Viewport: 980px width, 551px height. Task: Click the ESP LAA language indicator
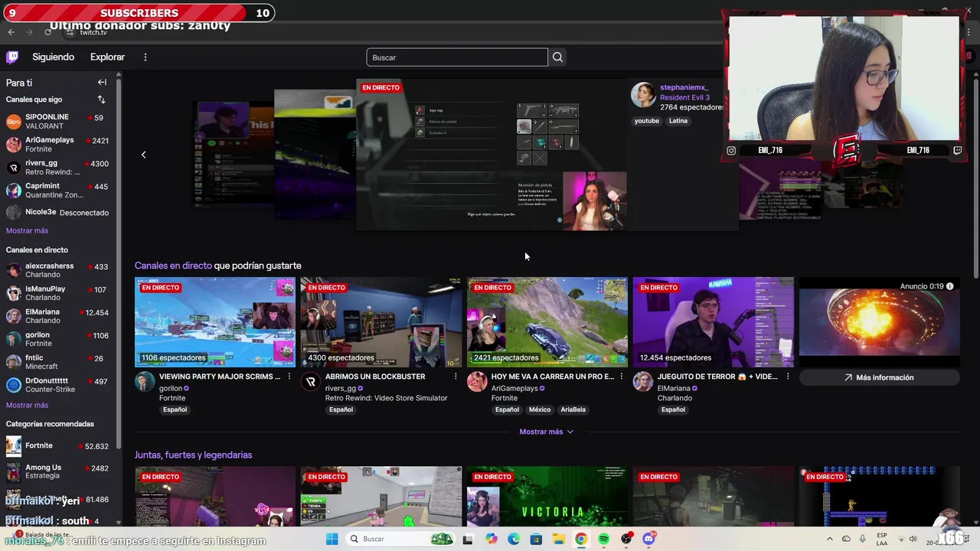point(882,539)
